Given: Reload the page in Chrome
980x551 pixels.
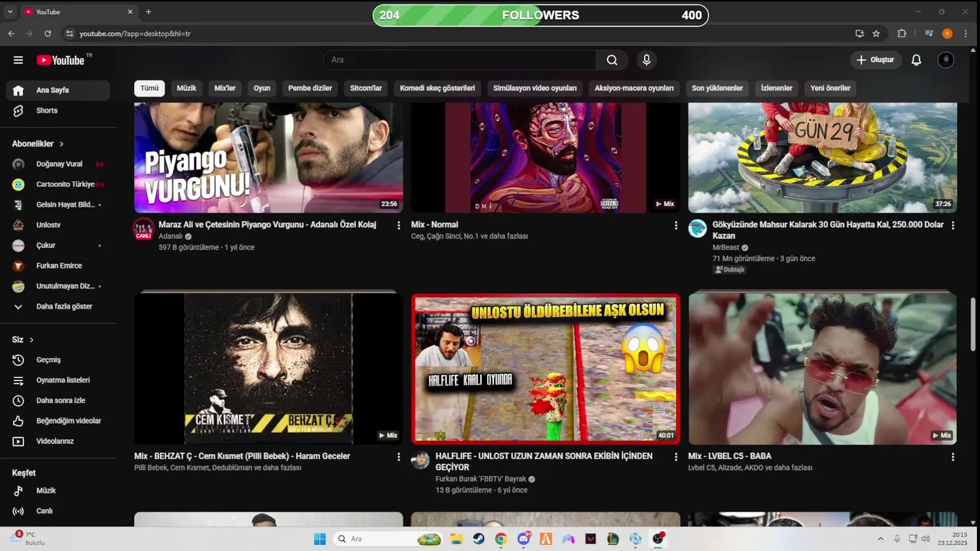Looking at the screenshot, I should [47, 34].
